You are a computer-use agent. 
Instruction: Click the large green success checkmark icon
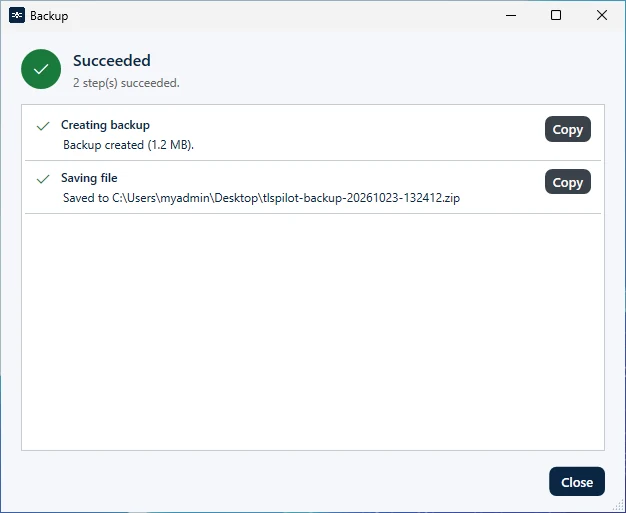pos(41,69)
